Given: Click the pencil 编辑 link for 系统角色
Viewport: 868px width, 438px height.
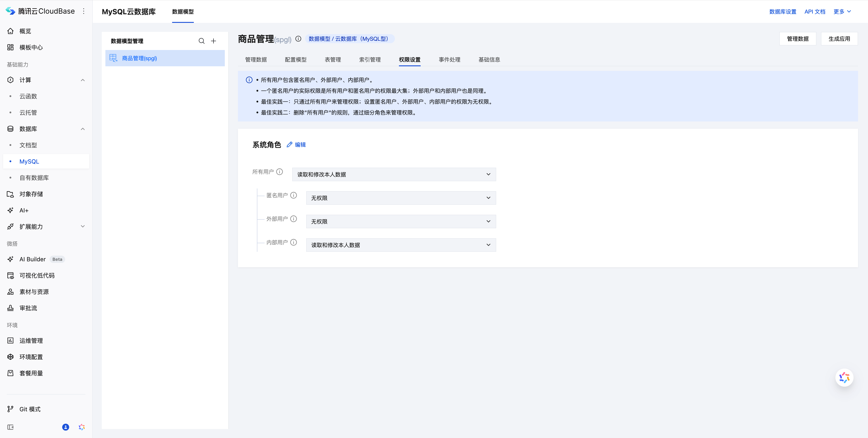Looking at the screenshot, I should (296, 145).
